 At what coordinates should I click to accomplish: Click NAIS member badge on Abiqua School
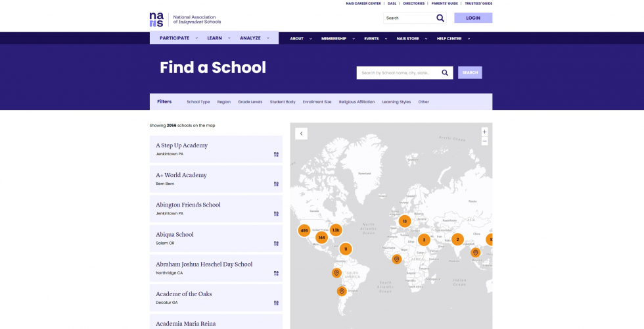(276, 243)
